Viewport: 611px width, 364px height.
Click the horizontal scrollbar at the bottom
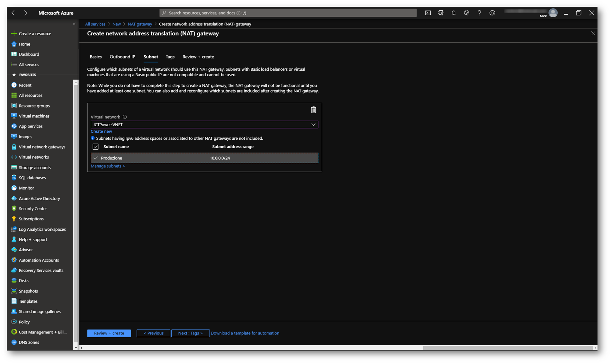[507, 348]
